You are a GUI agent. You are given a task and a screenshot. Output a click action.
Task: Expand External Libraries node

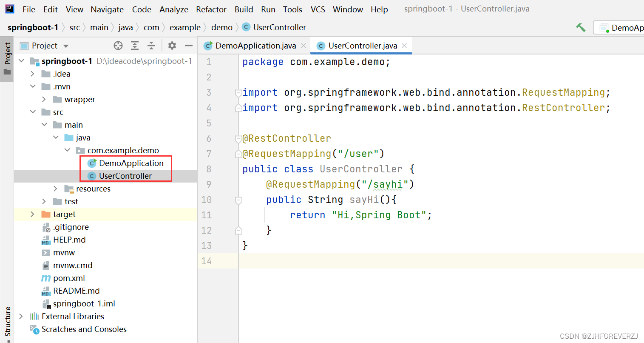click(21, 316)
